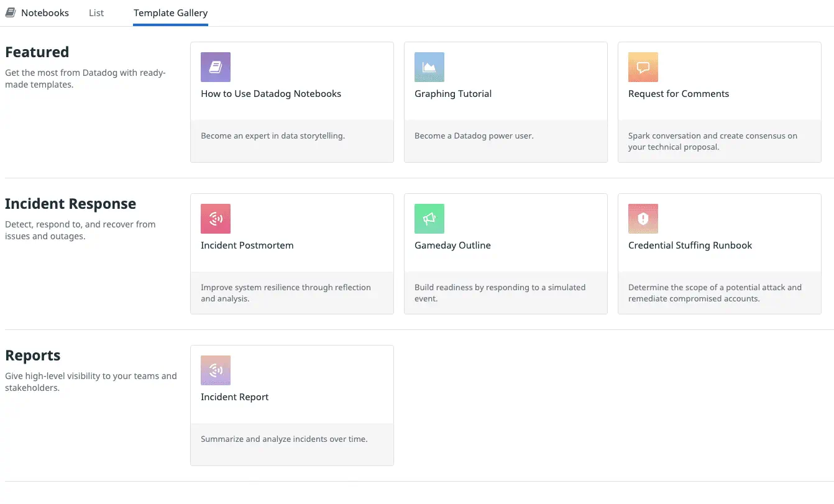This screenshot has height=504, width=834.
Task: Click the Notebooks book icon in header
Action: pos(11,12)
